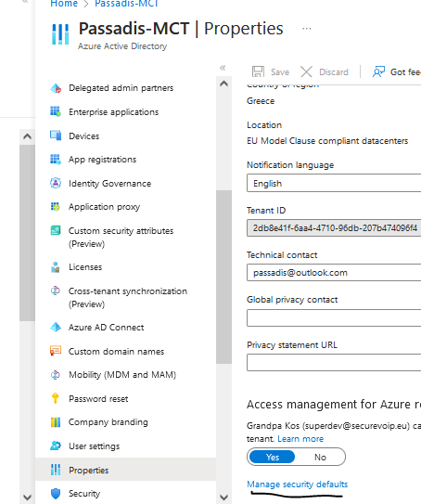This screenshot has width=421, height=504.
Task: Click the Save floppy disk icon
Action: coord(258,71)
